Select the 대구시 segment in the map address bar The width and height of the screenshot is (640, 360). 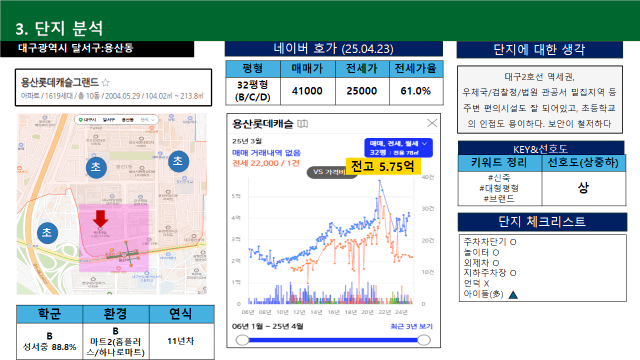[89, 120]
